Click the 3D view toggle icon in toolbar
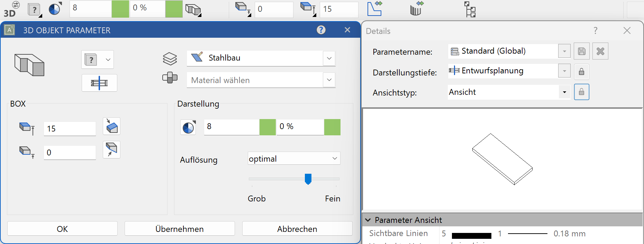The image size is (644, 244). 10,9
